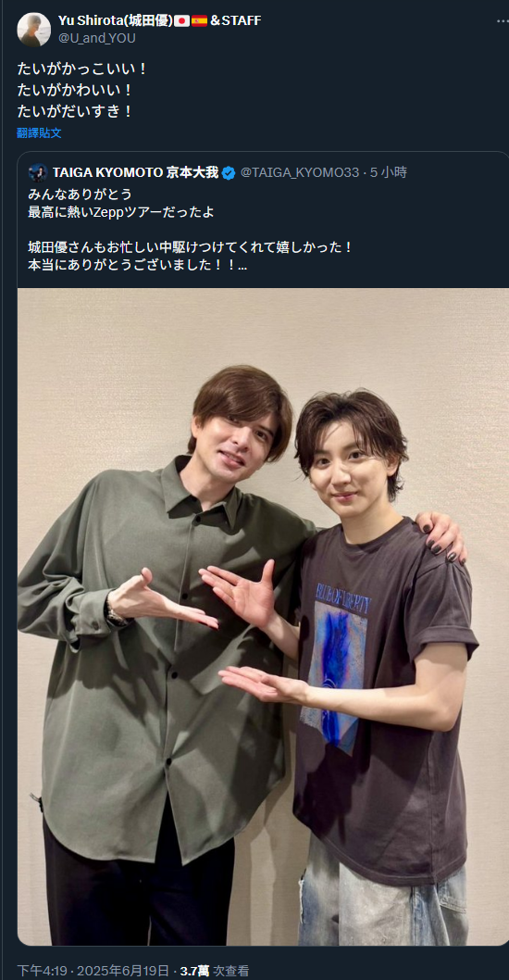509x980 pixels.
Task: Click the Japan flag emoji in display name
Action: pos(181,21)
